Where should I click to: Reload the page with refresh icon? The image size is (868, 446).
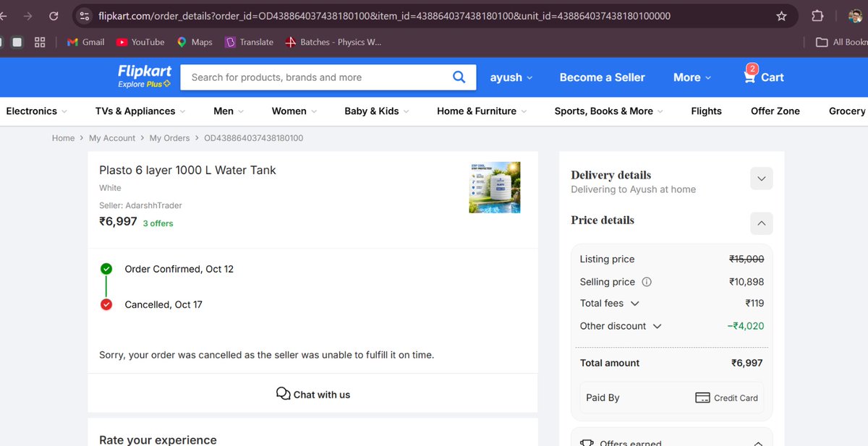tap(54, 16)
